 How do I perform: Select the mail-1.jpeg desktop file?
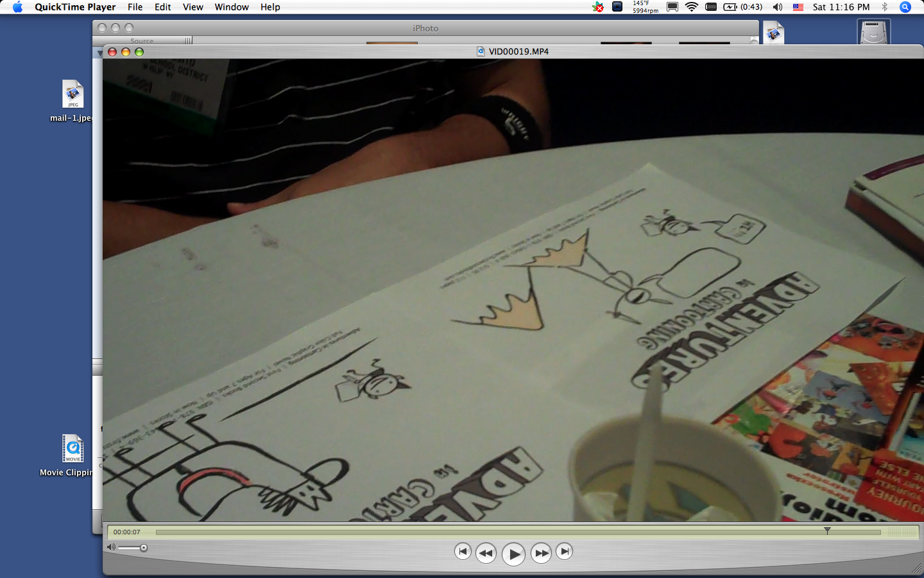(x=73, y=95)
